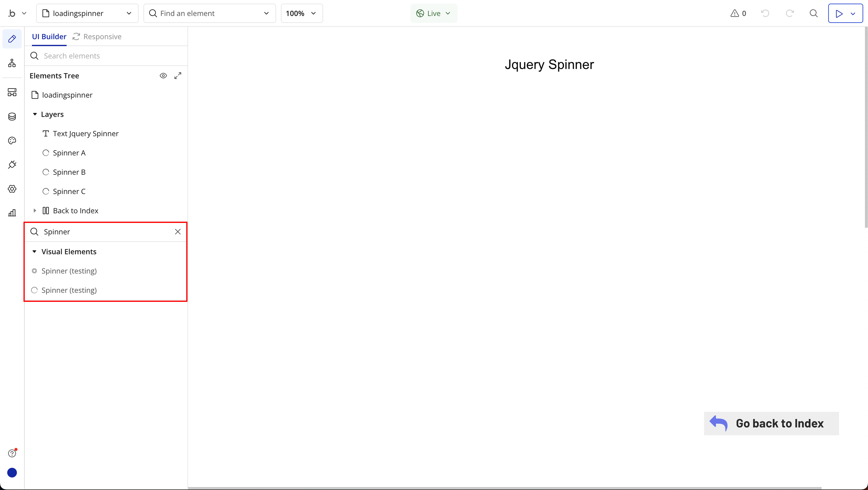Open the loadingspinner page dropdown

87,13
